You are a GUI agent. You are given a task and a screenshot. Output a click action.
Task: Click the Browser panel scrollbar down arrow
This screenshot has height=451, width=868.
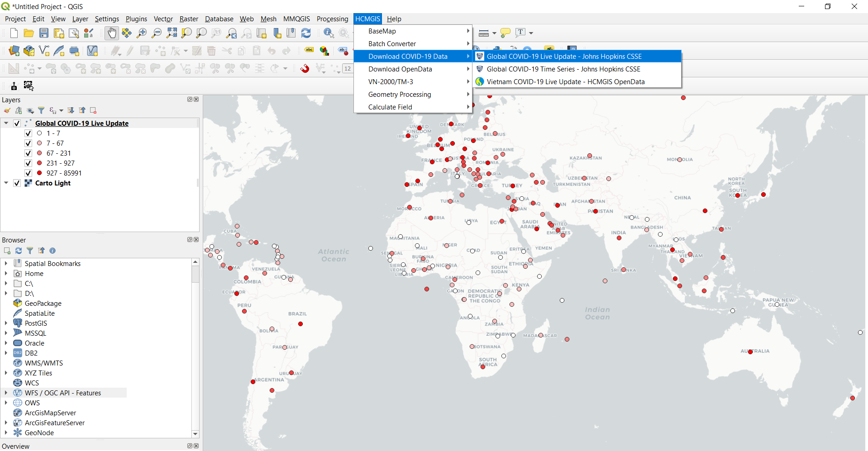click(196, 434)
